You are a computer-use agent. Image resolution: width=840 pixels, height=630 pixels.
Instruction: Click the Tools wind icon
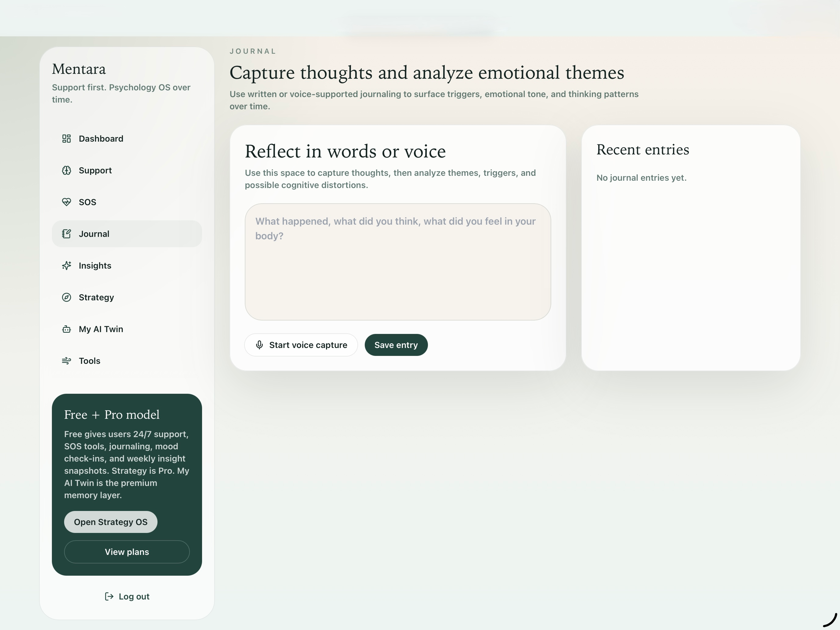tap(67, 361)
